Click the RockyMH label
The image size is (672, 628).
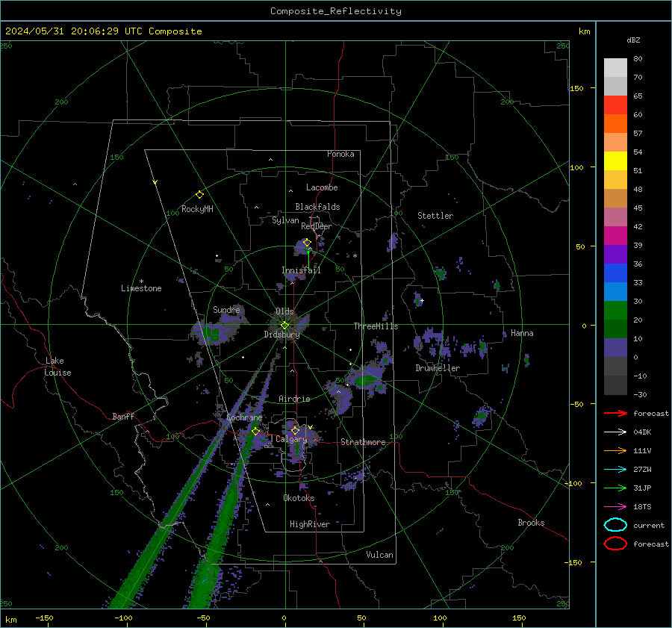[197, 209]
